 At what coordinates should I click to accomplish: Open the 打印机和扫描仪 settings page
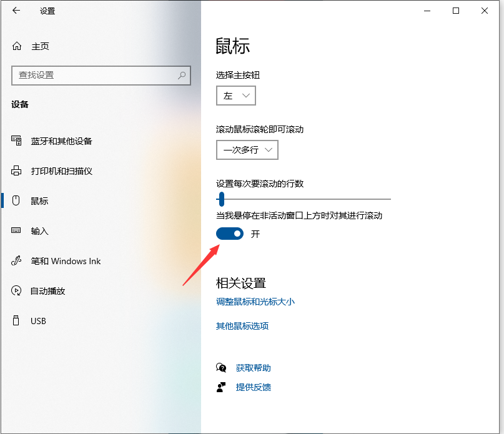(x=61, y=171)
